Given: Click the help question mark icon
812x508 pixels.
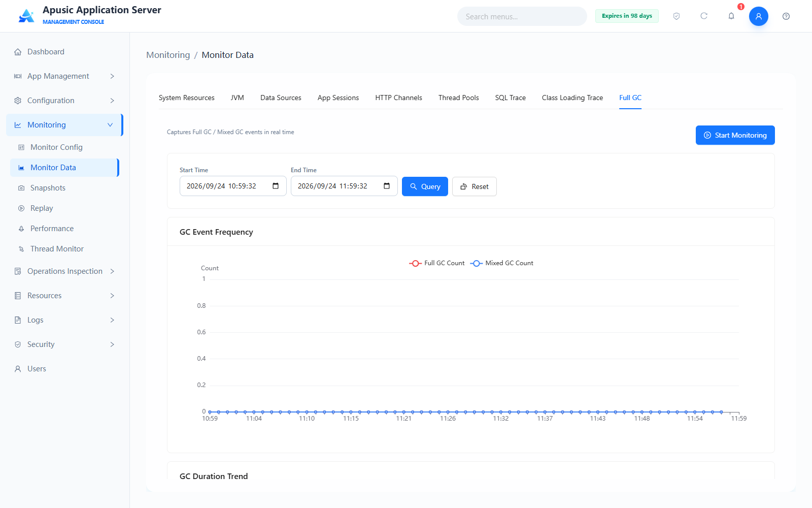Looking at the screenshot, I should (786, 16).
